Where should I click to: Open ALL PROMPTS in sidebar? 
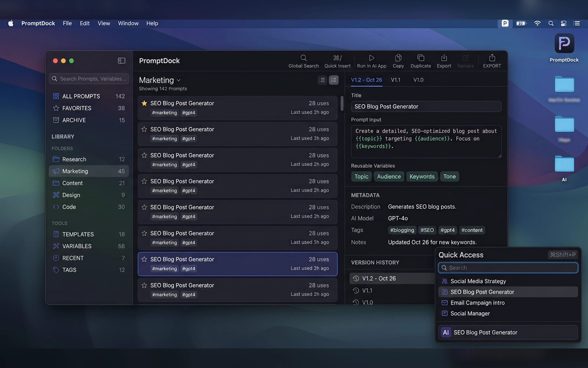pyautogui.click(x=89, y=96)
